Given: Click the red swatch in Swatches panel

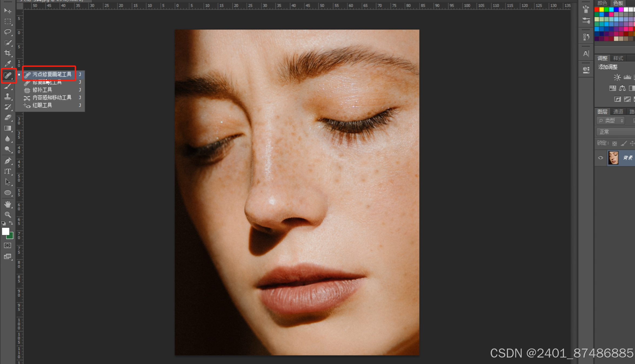Looking at the screenshot, I should point(597,10).
